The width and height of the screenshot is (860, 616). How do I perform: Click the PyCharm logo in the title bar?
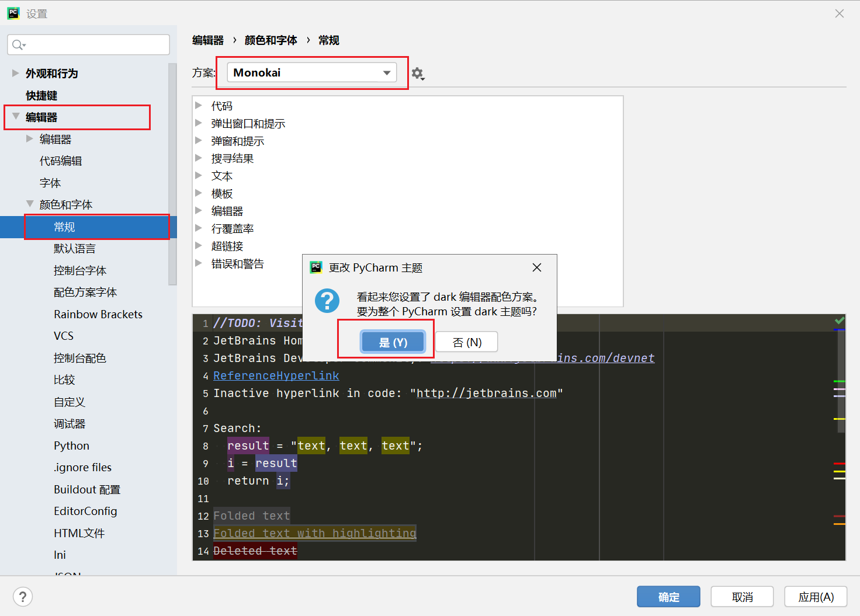point(13,13)
